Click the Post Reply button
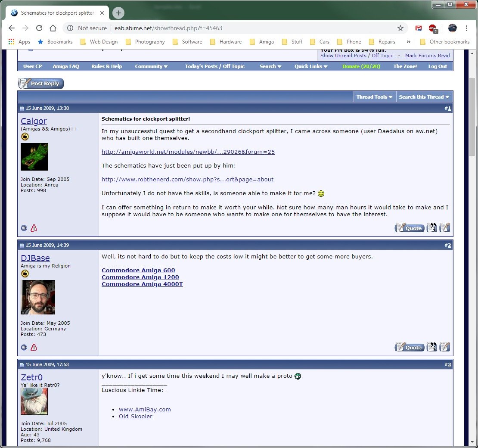This screenshot has width=478, height=448. pyautogui.click(x=41, y=83)
